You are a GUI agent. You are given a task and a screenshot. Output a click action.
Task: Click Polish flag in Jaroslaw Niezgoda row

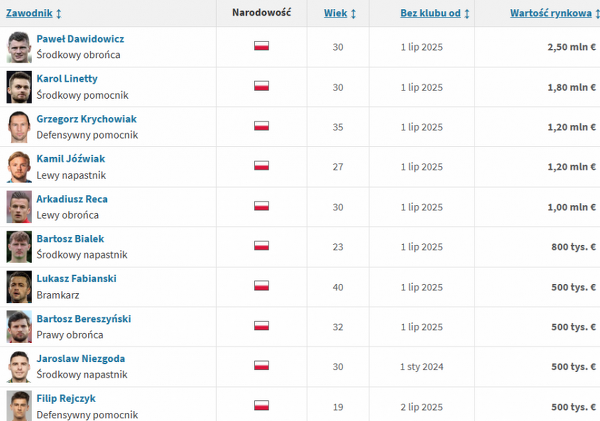point(261,366)
